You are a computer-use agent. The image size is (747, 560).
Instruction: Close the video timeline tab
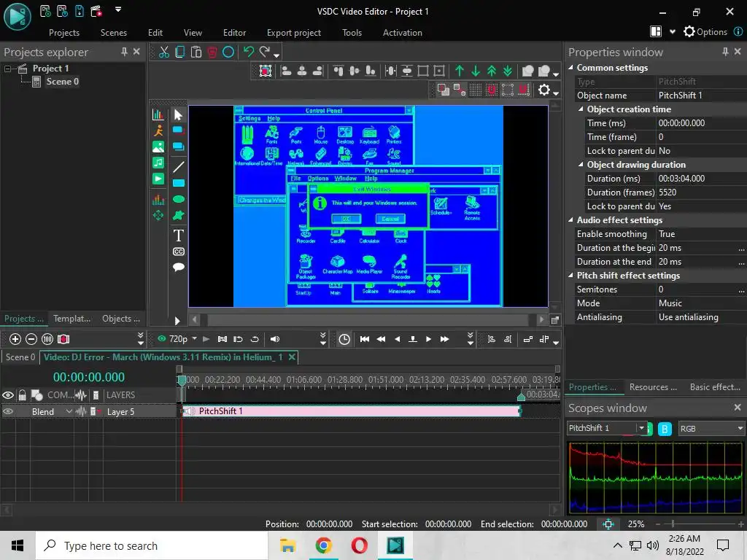click(x=292, y=357)
